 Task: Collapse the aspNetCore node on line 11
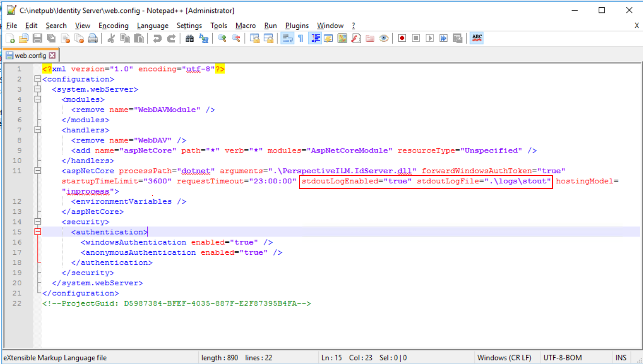click(37, 171)
